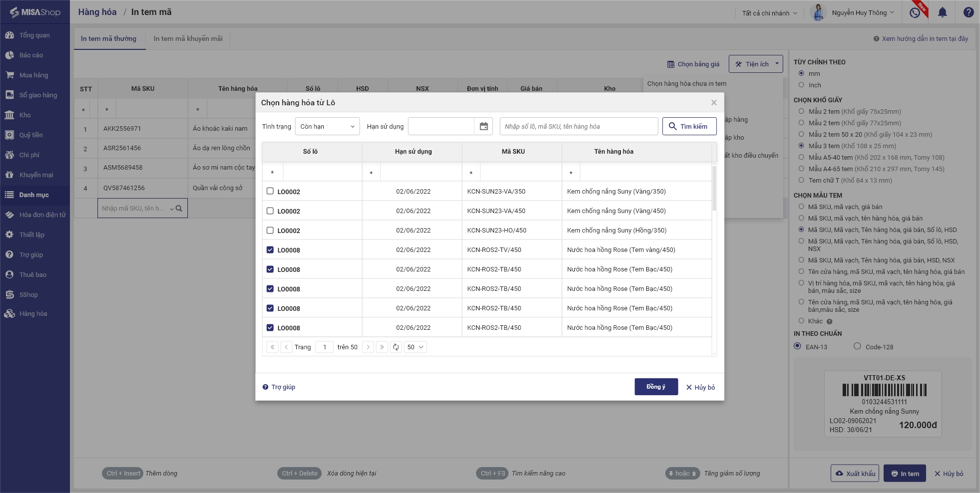Uncheck LO0008 row with Tem vàng/450
The image size is (980, 493).
(x=270, y=250)
